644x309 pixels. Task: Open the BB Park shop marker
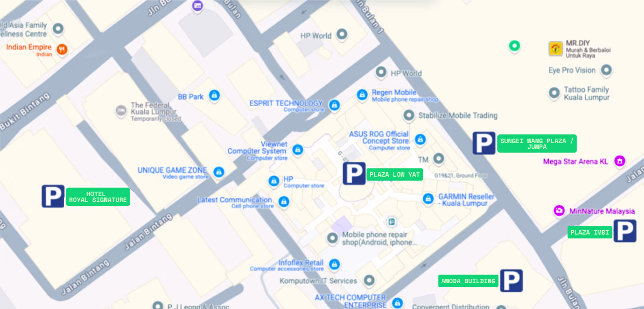pos(214,95)
